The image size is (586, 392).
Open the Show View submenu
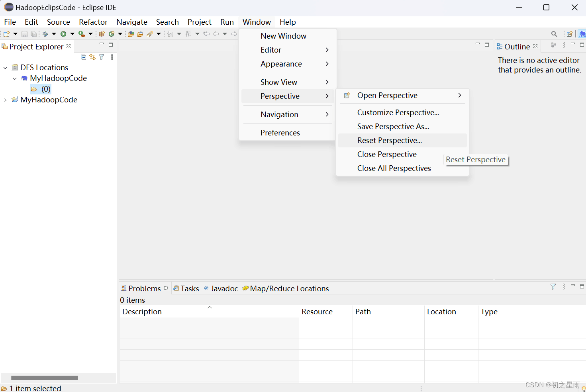[288, 82]
